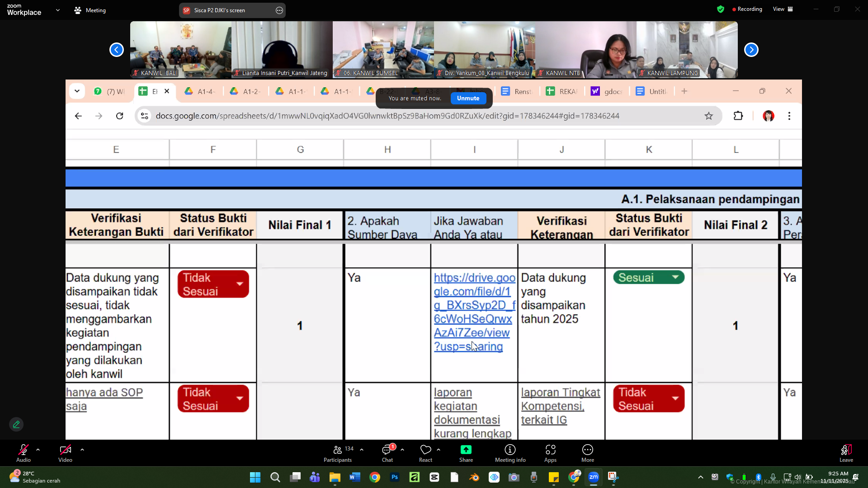The width and height of the screenshot is (868, 488).
Task: Open the Audio options chevron
Action: (x=38, y=449)
